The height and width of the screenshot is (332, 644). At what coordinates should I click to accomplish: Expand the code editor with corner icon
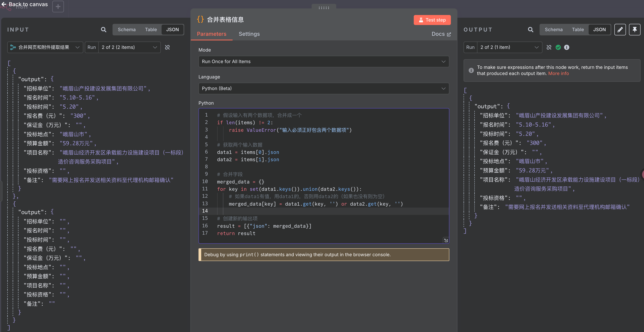click(446, 240)
